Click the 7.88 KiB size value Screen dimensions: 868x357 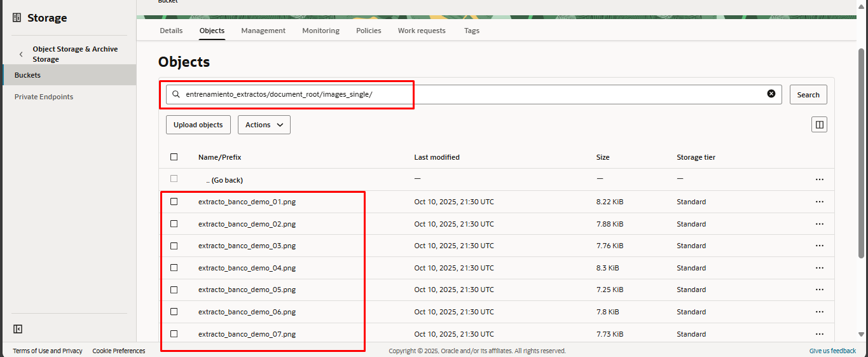click(x=610, y=224)
